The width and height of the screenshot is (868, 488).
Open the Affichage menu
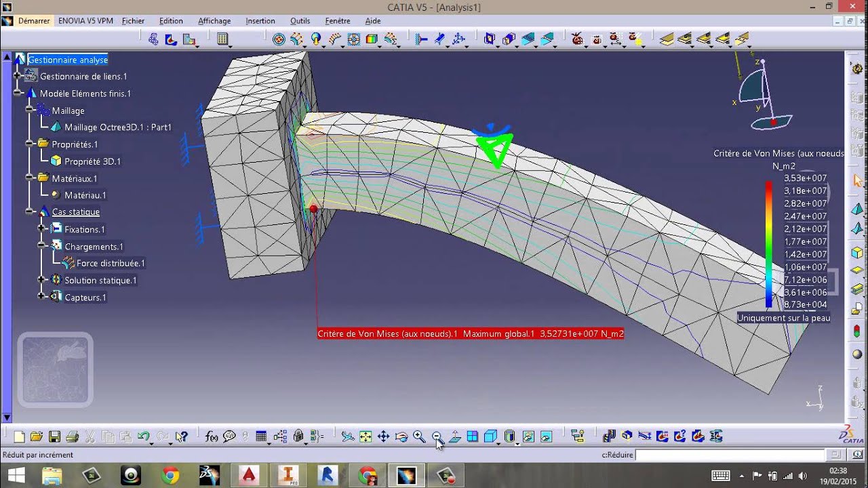(x=214, y=21)
